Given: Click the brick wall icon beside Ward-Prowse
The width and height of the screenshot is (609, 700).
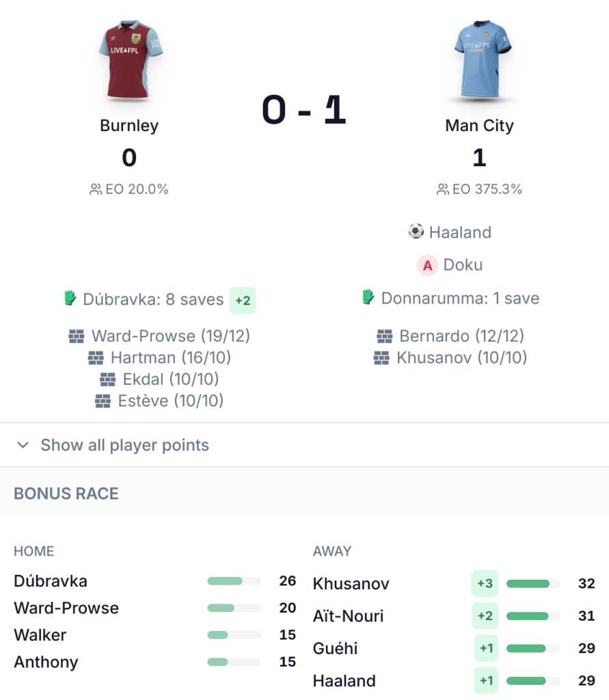Looking at the screenshot, I should click(x=77, y=336).
